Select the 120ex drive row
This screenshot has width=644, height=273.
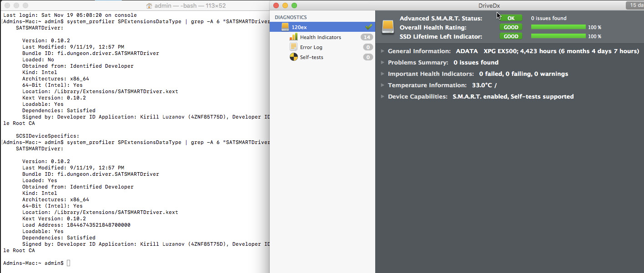tap(322, 27)
